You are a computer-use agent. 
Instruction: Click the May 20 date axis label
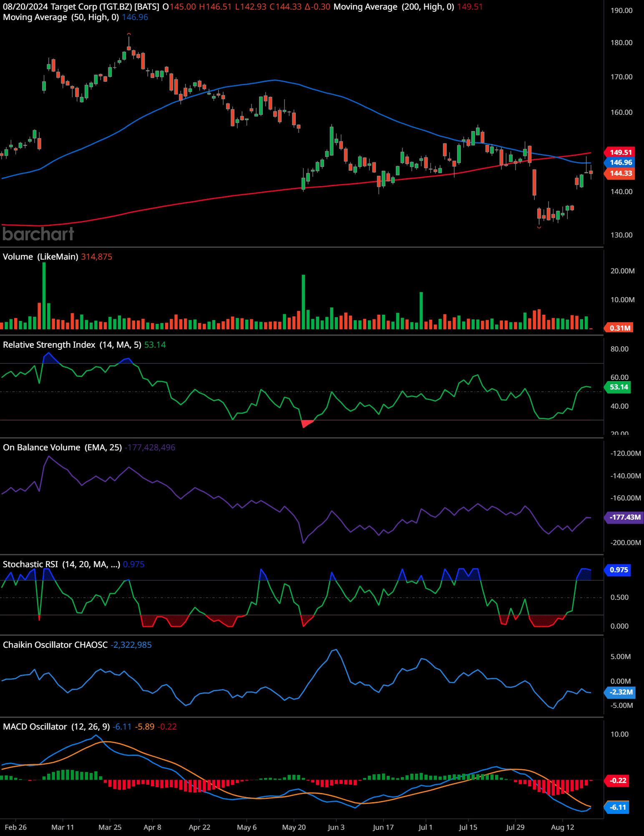(x=294, y=827)
